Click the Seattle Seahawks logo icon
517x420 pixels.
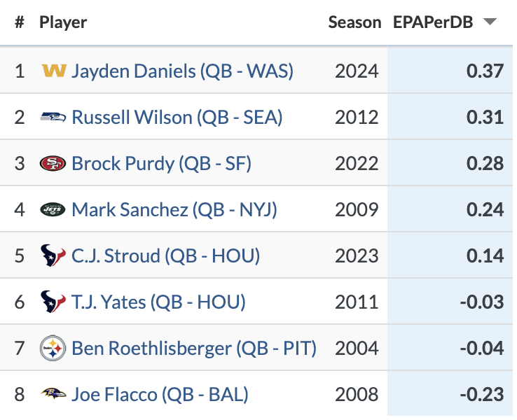pyautogui.click(x=54, y=117)
